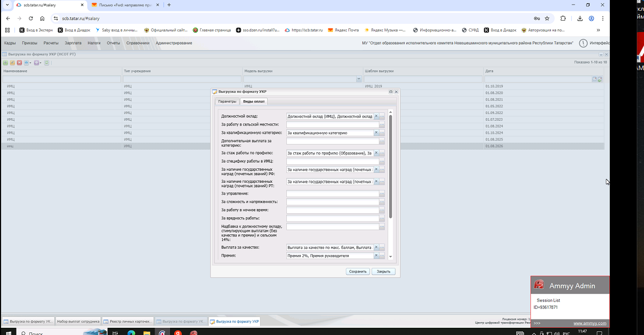Clear the Премия field selection
Viewport: 644px width, 335px height.
pyautogui.click(x=376, y=256)
